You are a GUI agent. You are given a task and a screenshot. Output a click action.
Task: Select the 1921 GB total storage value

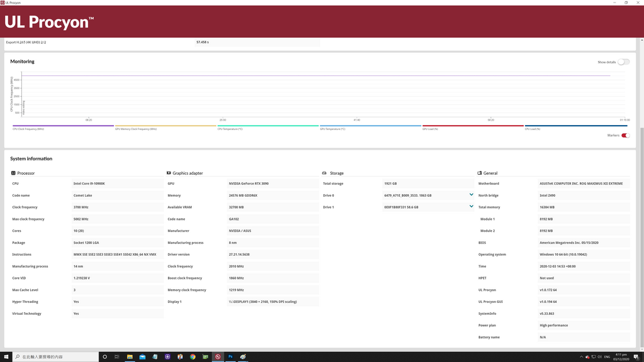click(x=391, y=184)
